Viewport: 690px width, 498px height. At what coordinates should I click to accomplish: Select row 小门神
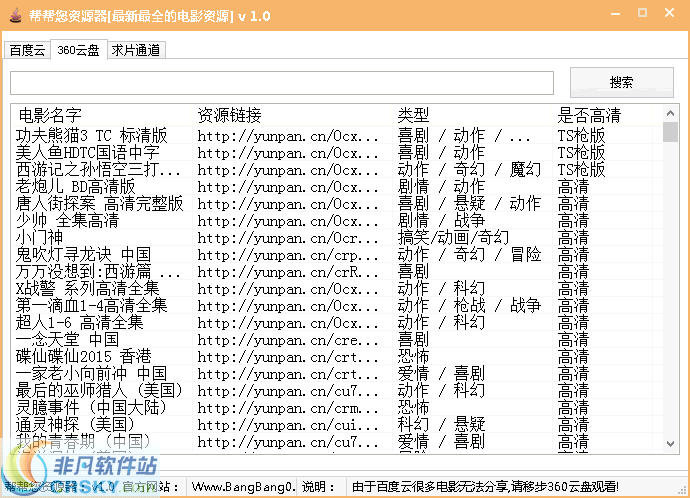coord(337,238)
